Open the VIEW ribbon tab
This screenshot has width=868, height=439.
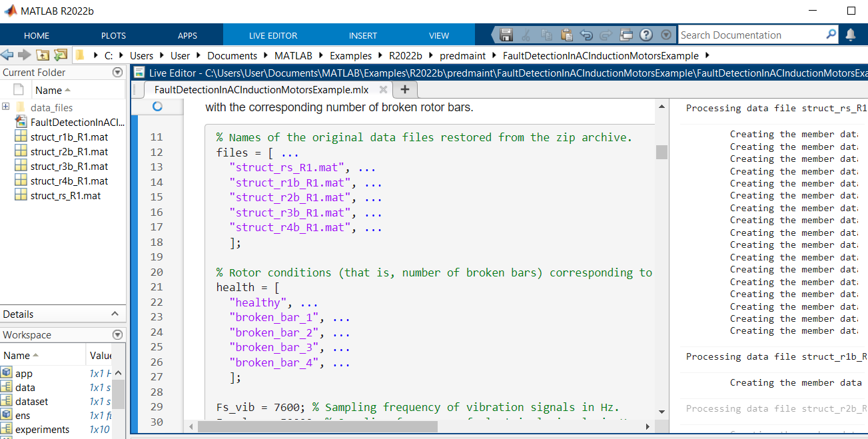439,35
